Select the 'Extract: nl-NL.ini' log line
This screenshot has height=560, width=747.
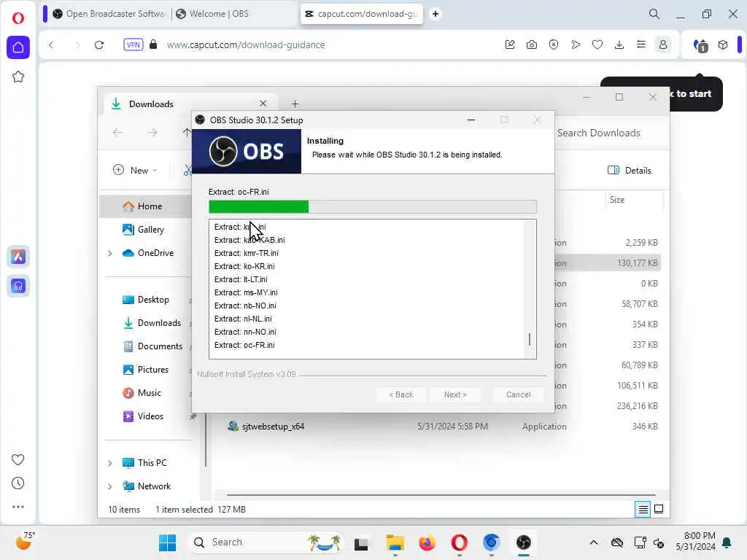(243, 319)
